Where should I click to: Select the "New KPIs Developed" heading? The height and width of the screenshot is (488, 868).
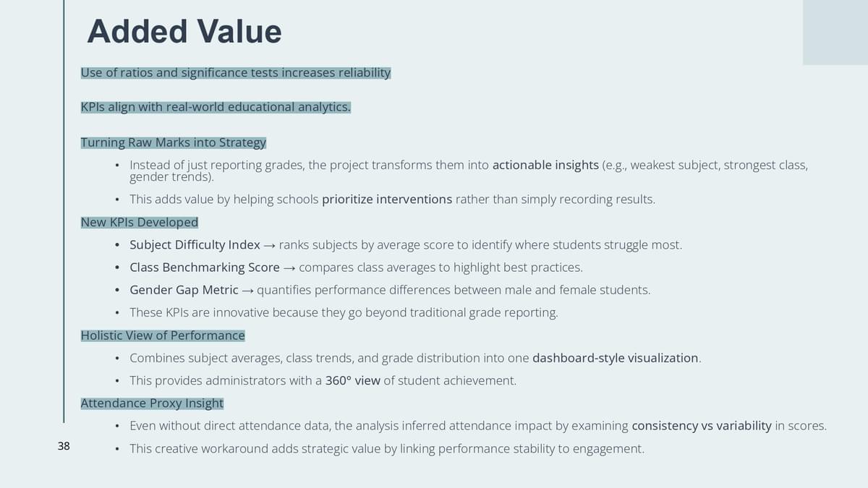(x=139, y=223)
